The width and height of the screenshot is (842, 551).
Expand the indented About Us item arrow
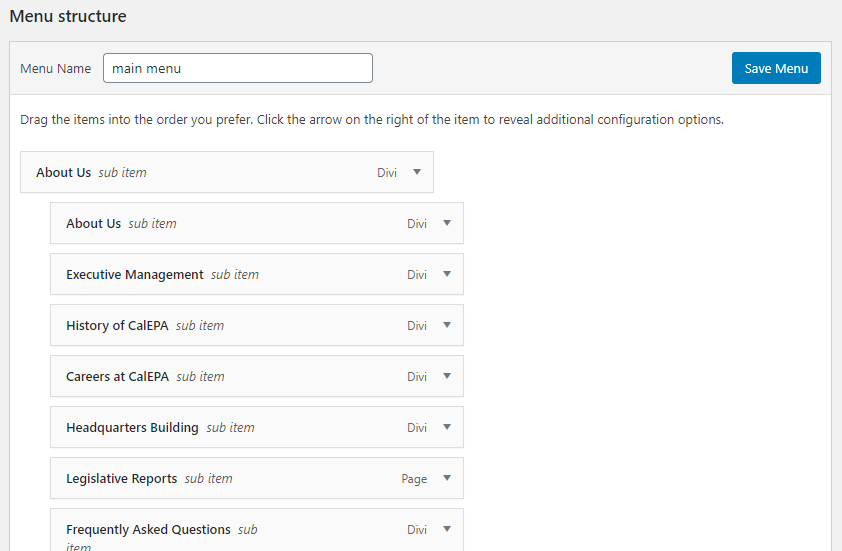[447, 223]
